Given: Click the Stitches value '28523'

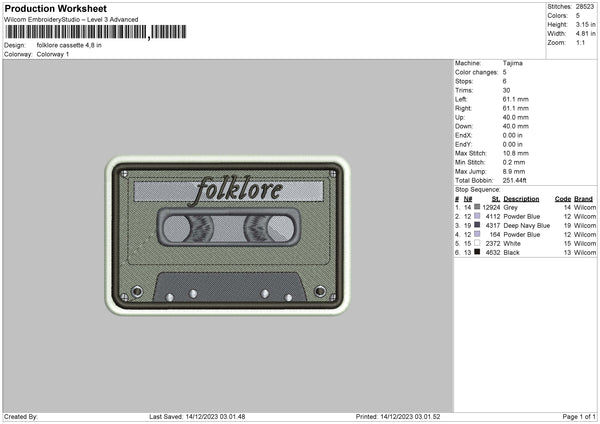Looking at the screenshot, I should (x=585, y=7).
